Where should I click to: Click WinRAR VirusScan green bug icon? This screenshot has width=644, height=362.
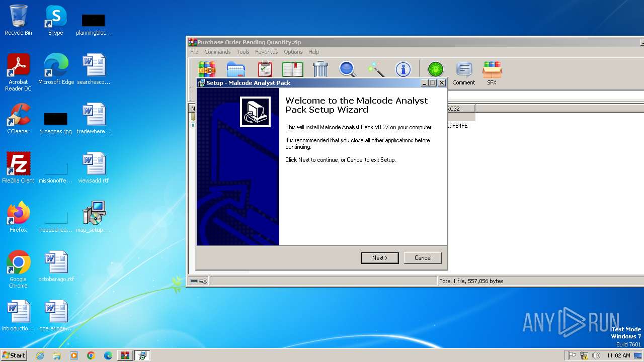[x=436, y=69]
